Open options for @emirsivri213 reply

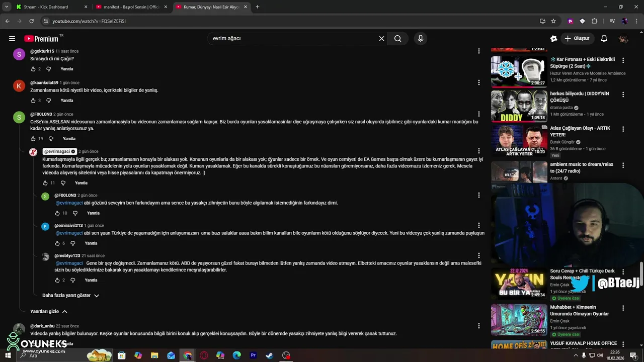pos(479,225)
